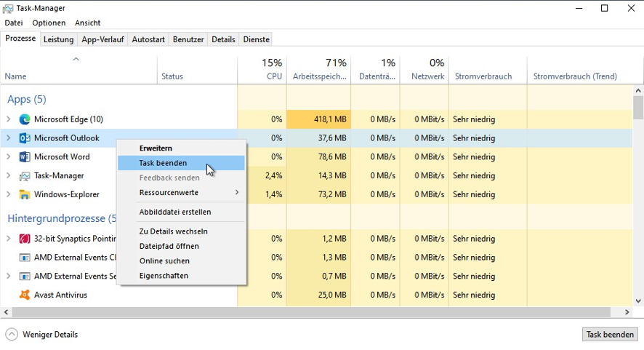Choose Dateipfad öffnen in context menu
This screenshot has height=350, width=644.
[181, 246]
